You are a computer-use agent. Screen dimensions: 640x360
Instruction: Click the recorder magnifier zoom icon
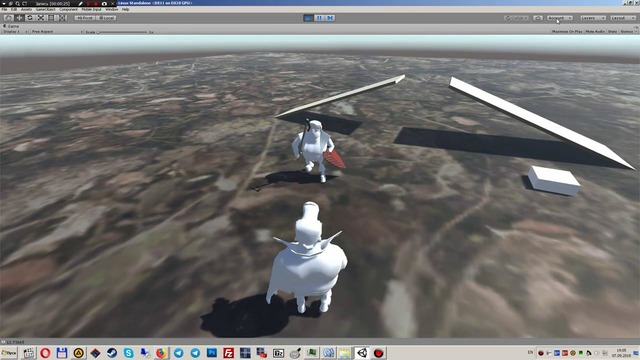coord(18,3)
